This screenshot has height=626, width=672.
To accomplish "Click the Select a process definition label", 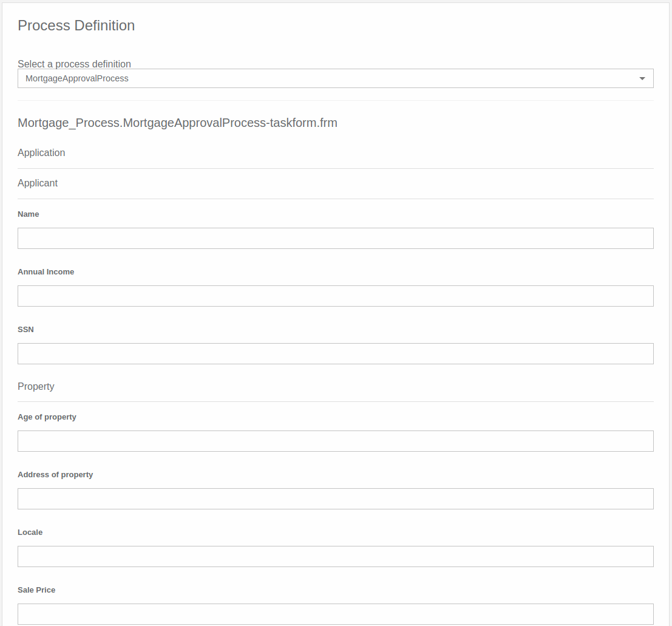I will [74, 64].
